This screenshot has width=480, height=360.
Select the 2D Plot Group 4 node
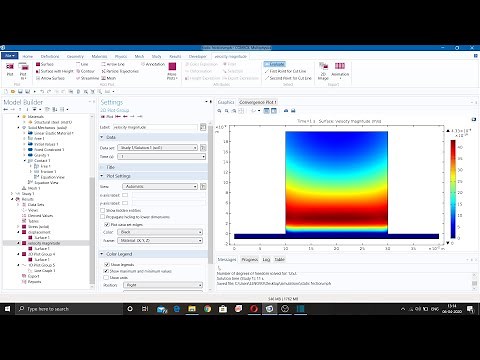[41, 254]
